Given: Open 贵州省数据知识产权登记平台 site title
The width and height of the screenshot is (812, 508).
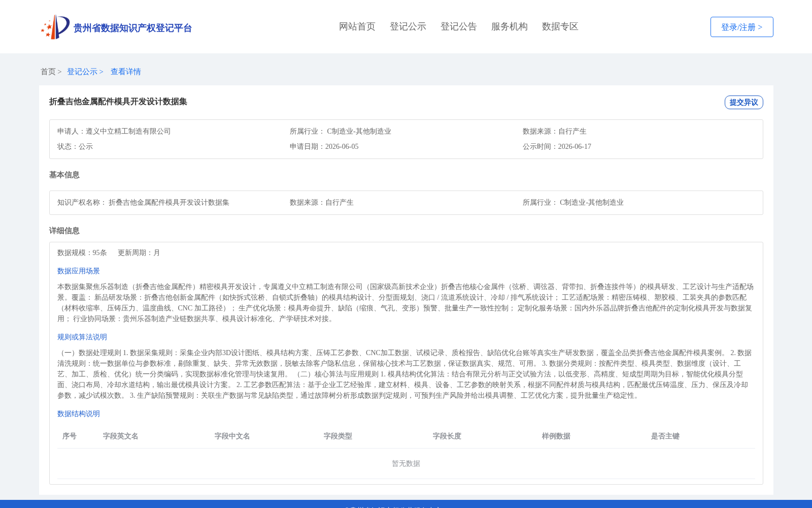Looking at the screenshot, I should pyautogui.click(x=132, y=28).
